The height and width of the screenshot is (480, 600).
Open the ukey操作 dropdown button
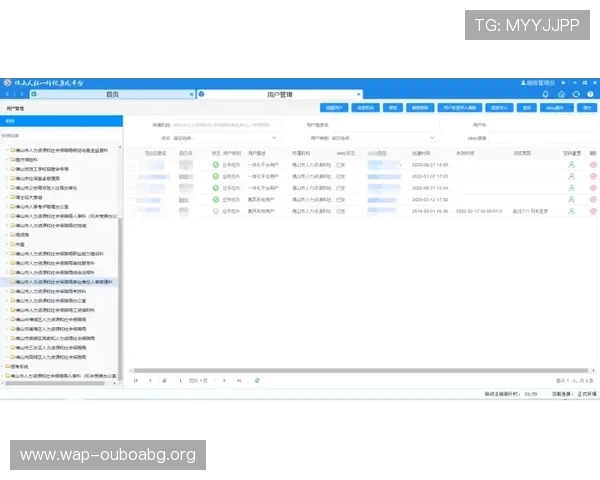(557, 108)
